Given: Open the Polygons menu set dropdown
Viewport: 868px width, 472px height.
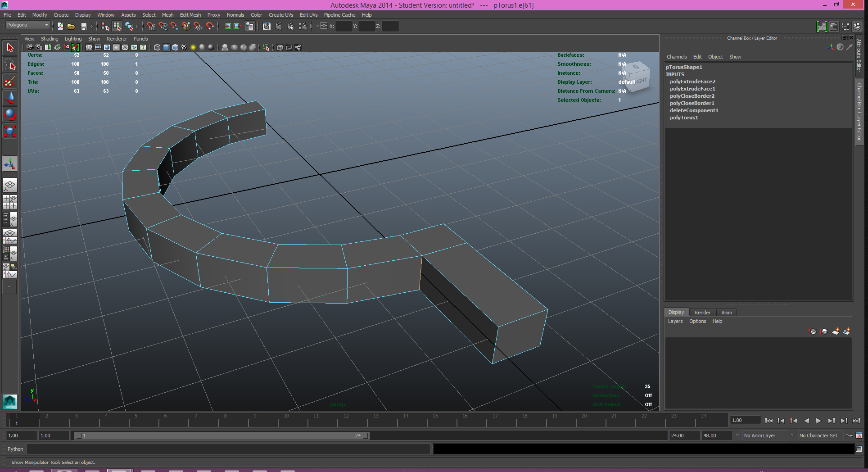Looking at the screenshot, I should (x=27, y=25).
